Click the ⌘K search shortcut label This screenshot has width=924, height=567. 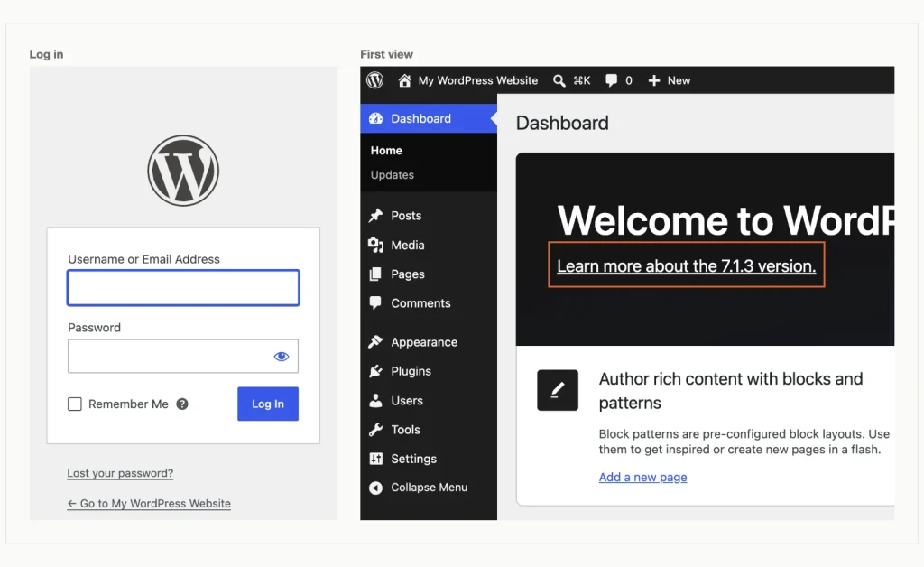coord(582,80)
